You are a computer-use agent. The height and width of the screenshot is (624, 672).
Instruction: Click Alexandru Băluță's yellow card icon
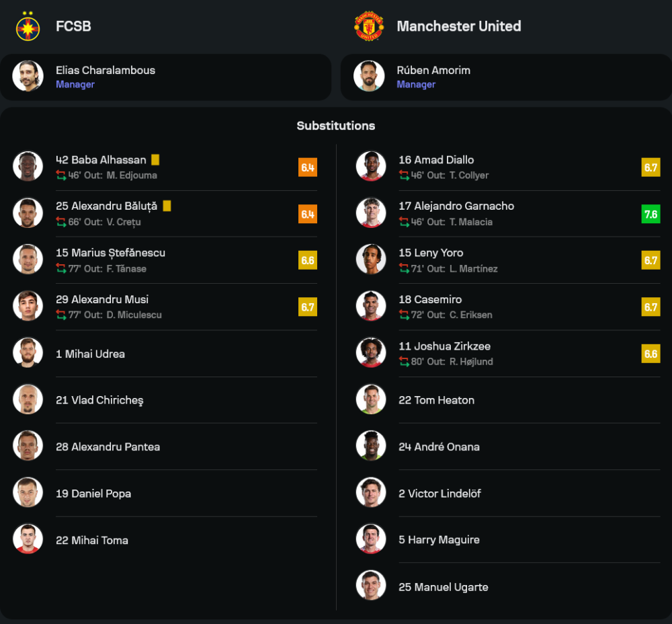167,206
